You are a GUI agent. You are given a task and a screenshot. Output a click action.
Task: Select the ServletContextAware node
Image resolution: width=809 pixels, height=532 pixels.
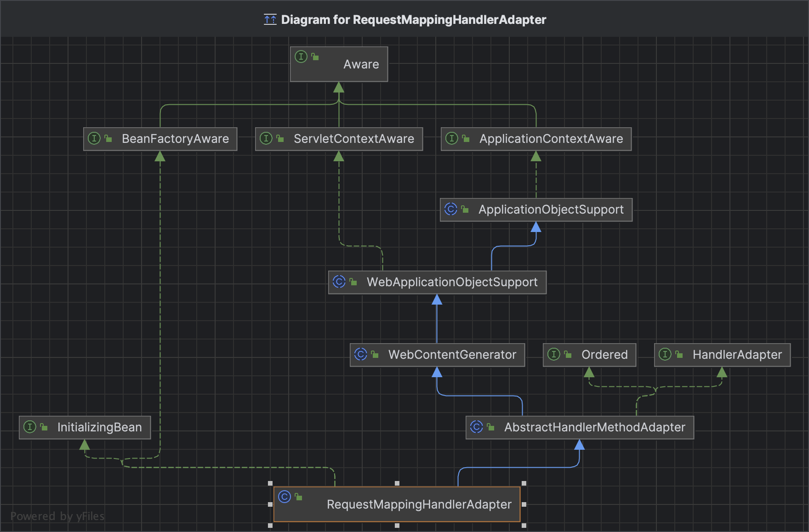tap(353, 139)
